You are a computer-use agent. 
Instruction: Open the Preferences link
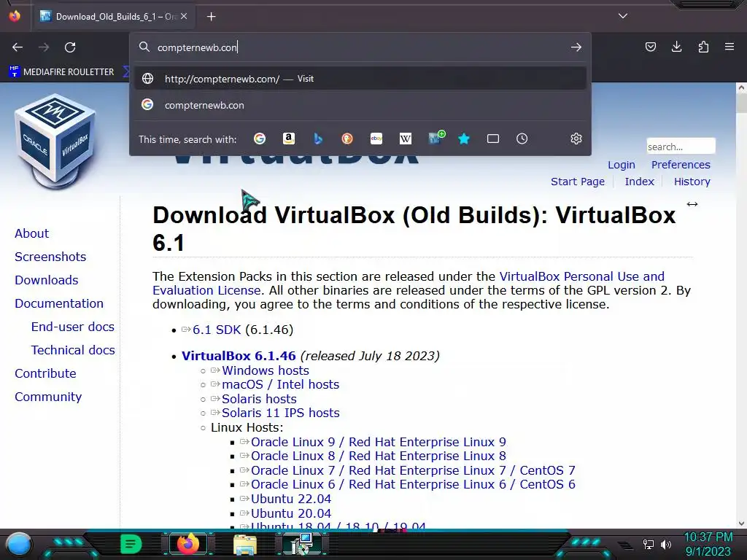coord(681,165)
